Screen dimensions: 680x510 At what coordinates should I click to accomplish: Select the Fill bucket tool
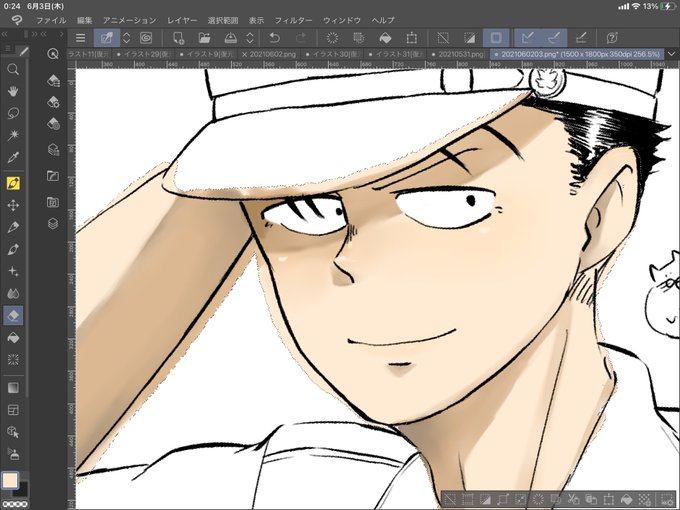[13, 337]
